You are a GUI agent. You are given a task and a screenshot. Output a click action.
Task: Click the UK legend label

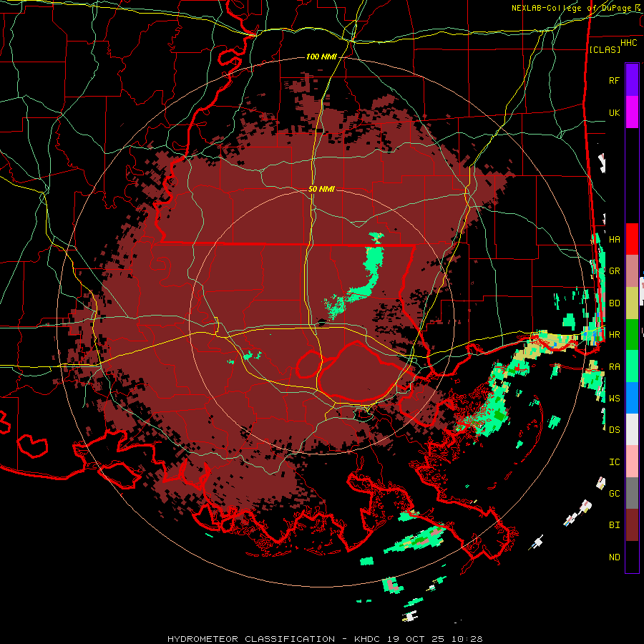tap(614, 112)
